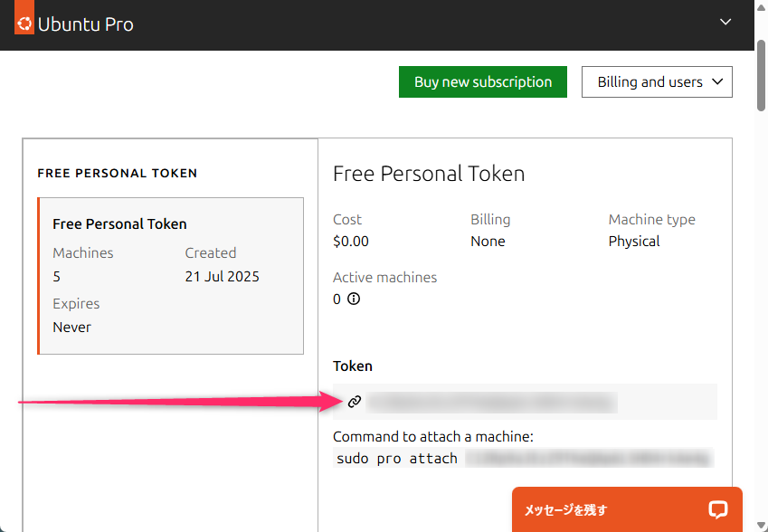Click the Expires value Never
Screen dimensions: 768x532
pyautogui.click(x=72, y=327)
